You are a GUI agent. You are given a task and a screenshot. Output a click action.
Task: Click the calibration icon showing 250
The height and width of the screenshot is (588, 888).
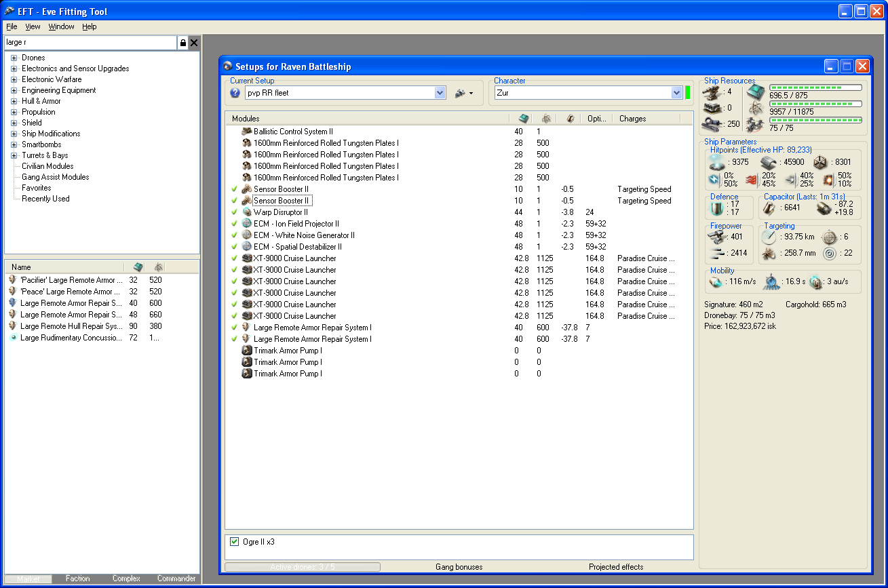pyautogui.click(x=712, y=124)
